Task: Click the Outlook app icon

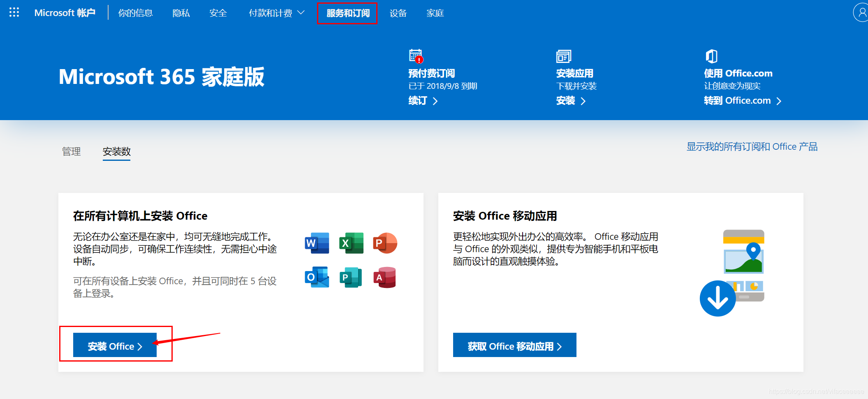Action: pyautogui.click(x=317, y=277)
